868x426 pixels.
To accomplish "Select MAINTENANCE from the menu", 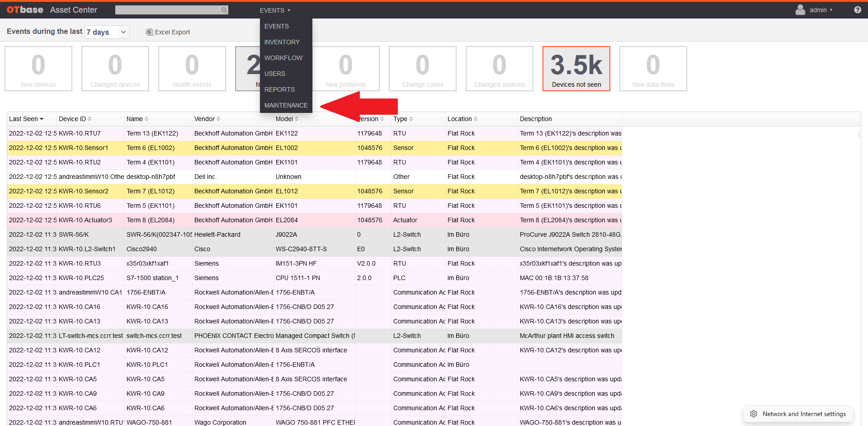I will (x=286, y=105).
